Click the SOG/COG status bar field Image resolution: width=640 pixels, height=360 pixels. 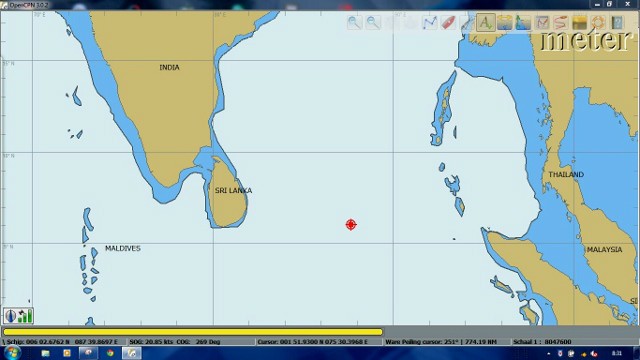[x=191, y=342]
